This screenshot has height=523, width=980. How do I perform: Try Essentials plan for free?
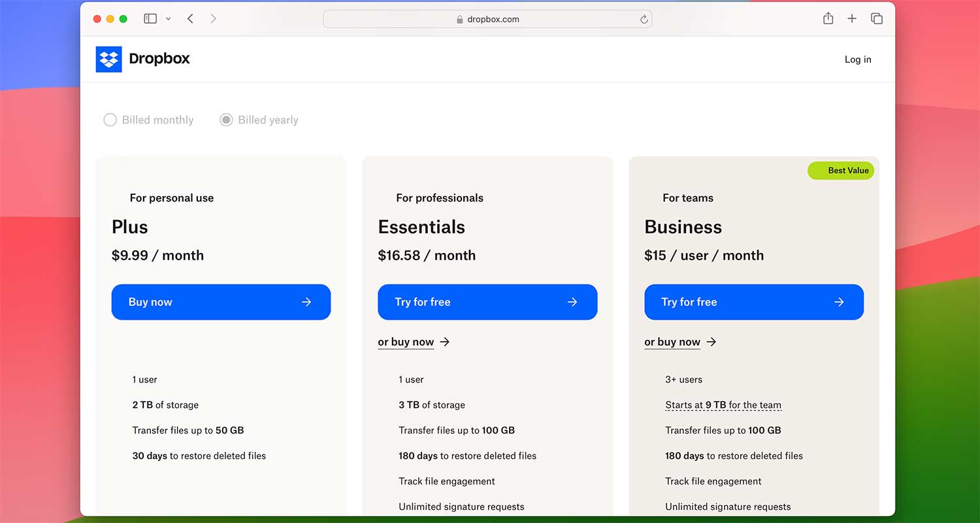point(487,302)
